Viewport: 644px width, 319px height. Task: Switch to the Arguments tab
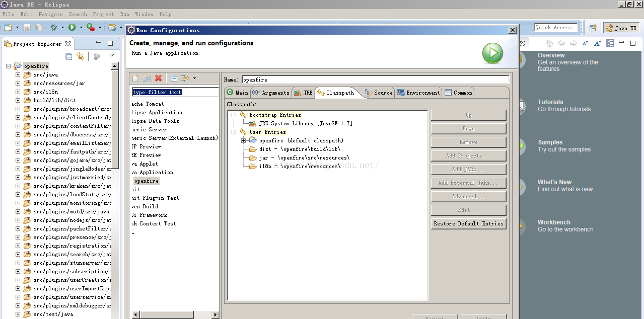point(270,93)
